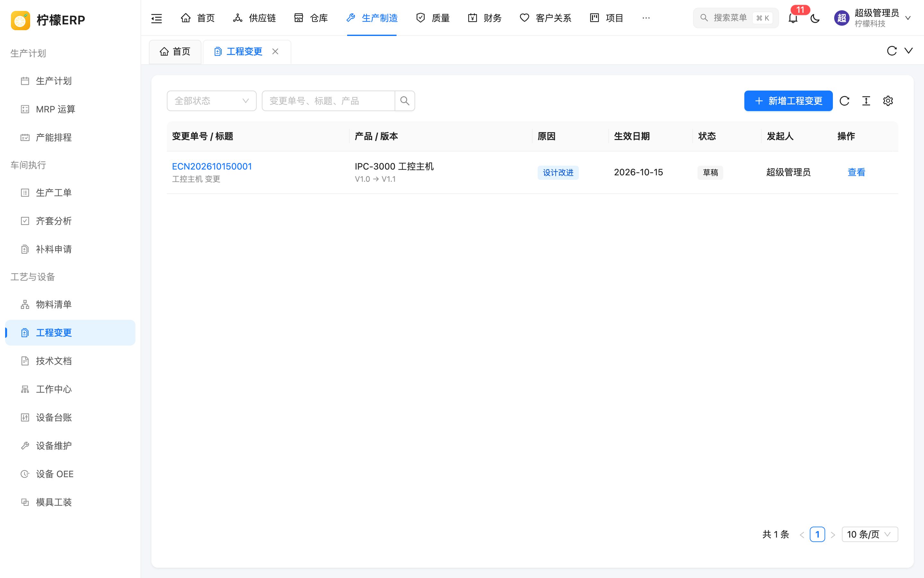
Task: Switch to 财务 top menu
Action: pyautogui.click(x=484, y=18)
